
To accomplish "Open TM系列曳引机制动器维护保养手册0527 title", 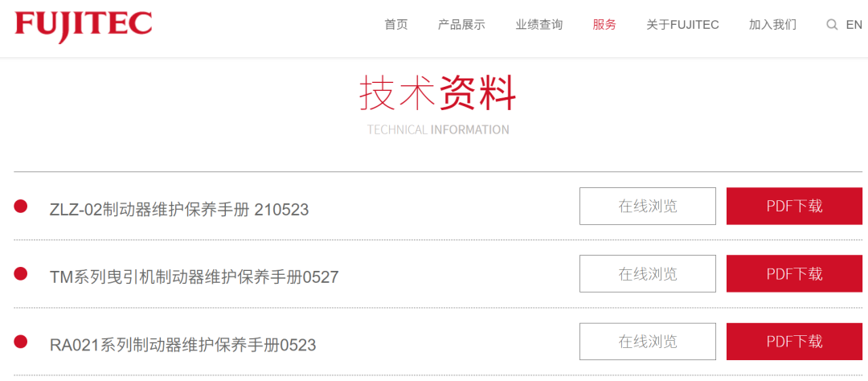I will point(194,277).
